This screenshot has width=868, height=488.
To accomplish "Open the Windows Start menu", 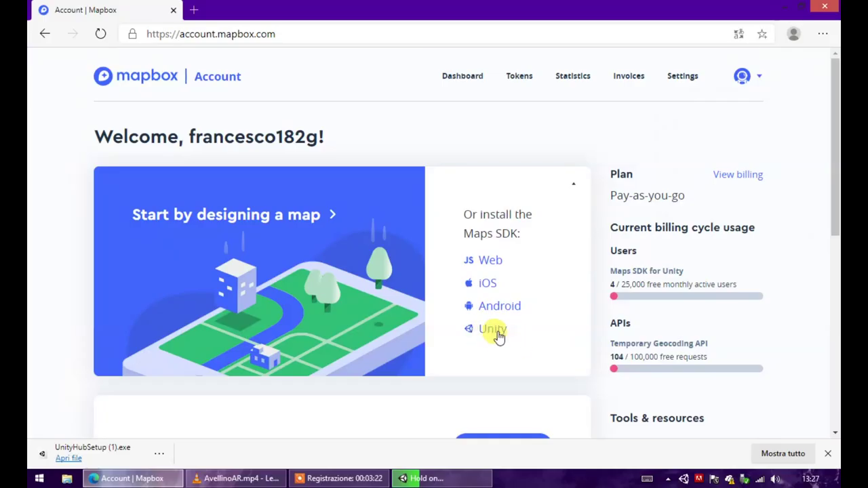I will click(39, 479).
